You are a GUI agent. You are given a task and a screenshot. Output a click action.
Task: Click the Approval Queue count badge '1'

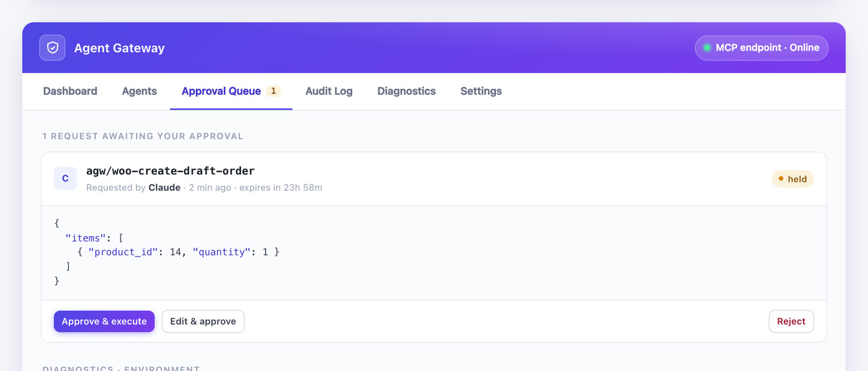coord(273,91)
